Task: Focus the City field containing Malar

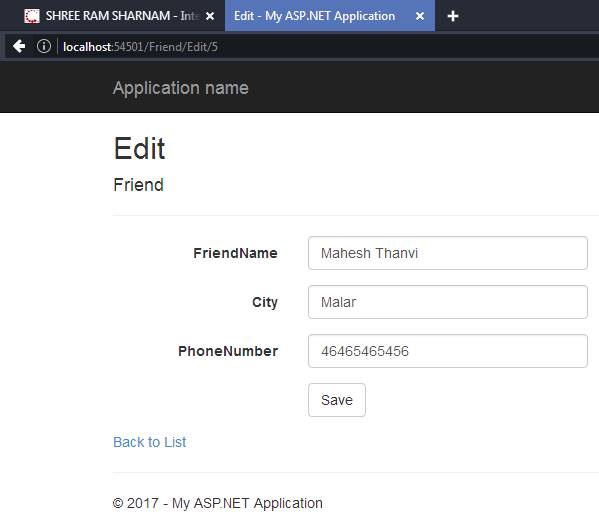Action: (448, 302)
